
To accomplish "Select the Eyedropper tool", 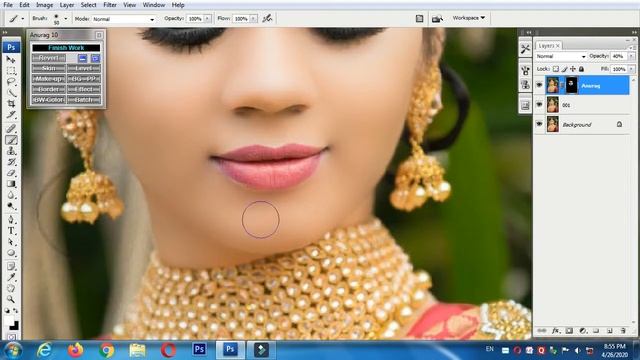I will pos(11,278).
